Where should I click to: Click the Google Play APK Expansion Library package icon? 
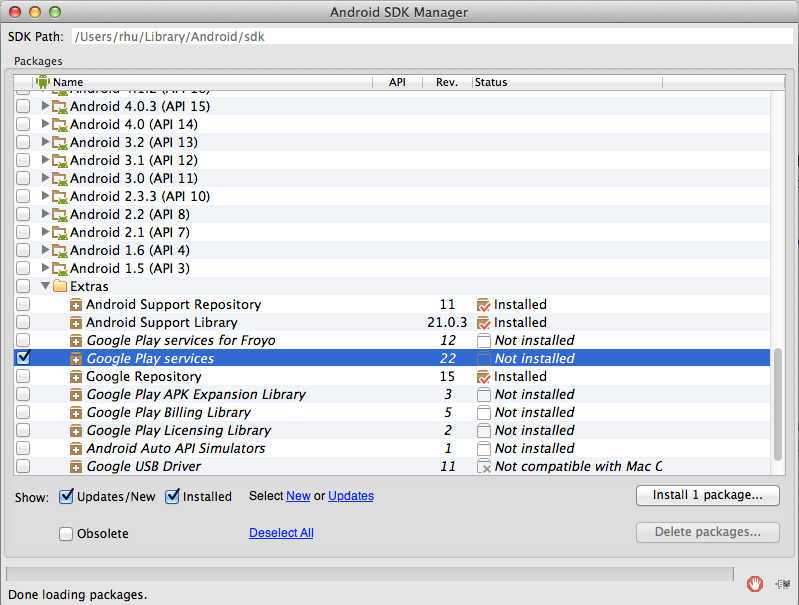pyautogui.click(x=75, y=394)
